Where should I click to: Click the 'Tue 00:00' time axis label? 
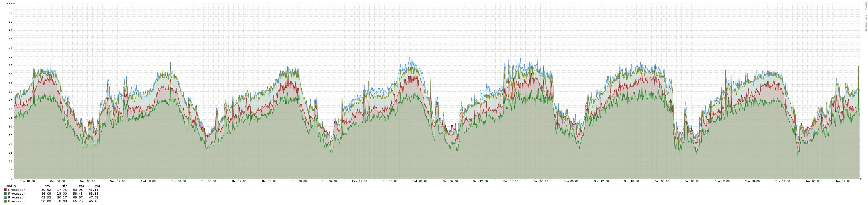[x=782, y=182]
